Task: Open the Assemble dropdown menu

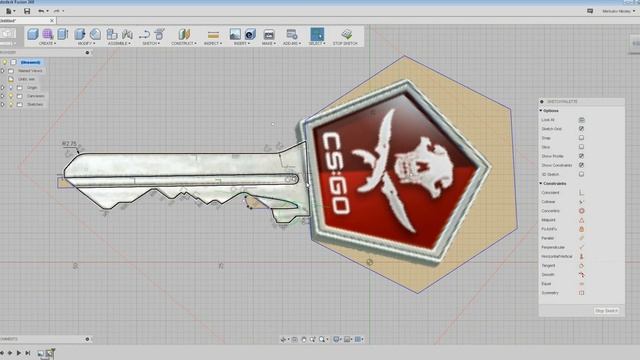Action: [119, 43]
